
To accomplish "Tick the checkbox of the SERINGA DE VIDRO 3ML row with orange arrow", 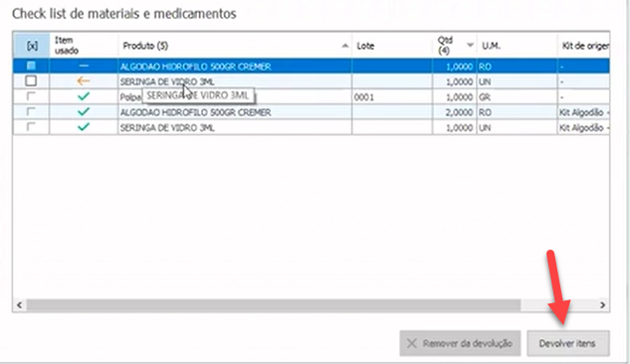I will pos(31,81).
